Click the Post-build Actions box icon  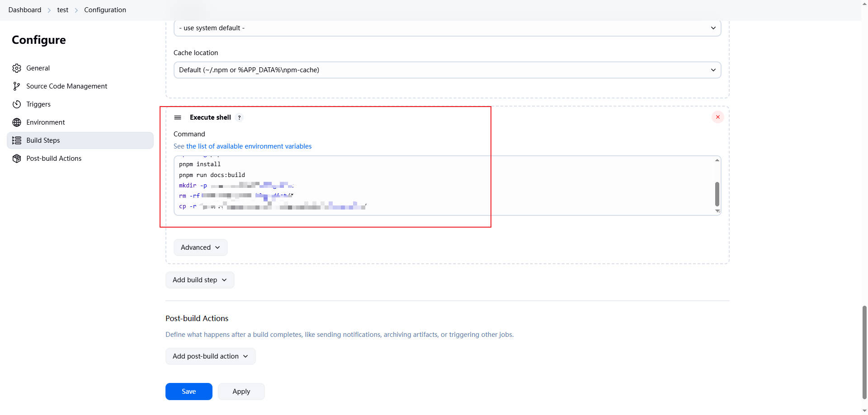coord(17,159)
